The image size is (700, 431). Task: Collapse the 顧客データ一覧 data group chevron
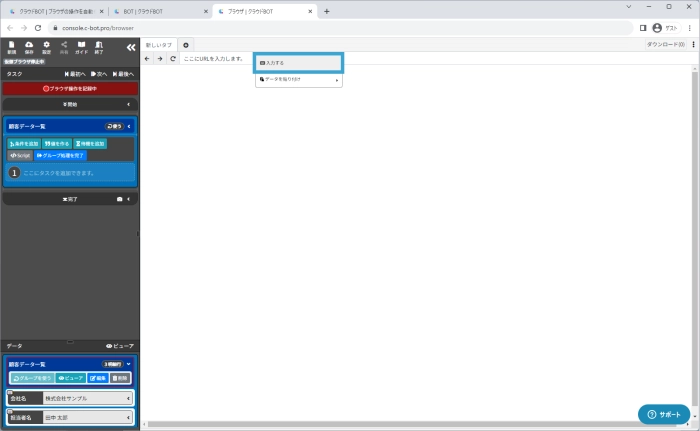point(129,364)
